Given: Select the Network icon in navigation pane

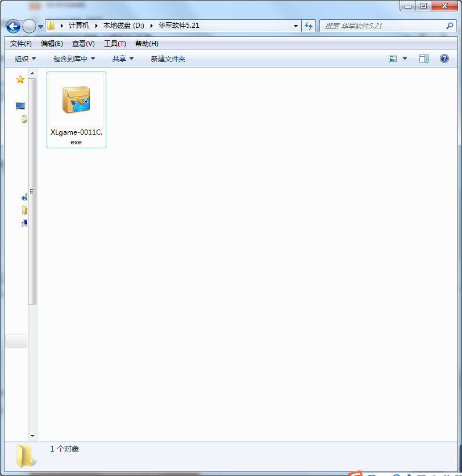Looking at the screenshot, I should [24, 224].
